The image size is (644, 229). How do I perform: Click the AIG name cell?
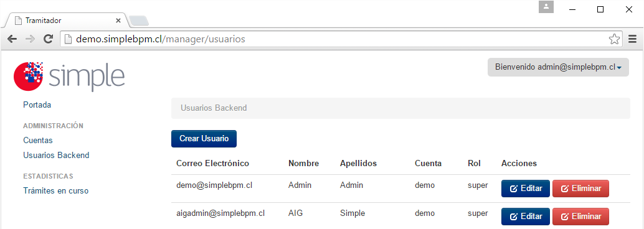[x=295, y=213]
